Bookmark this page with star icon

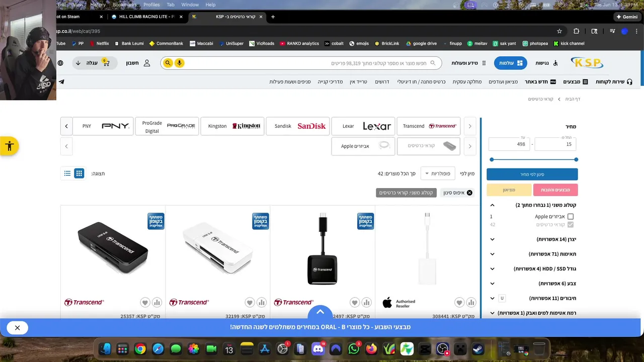pyautogui.click(x=559, y=31)
